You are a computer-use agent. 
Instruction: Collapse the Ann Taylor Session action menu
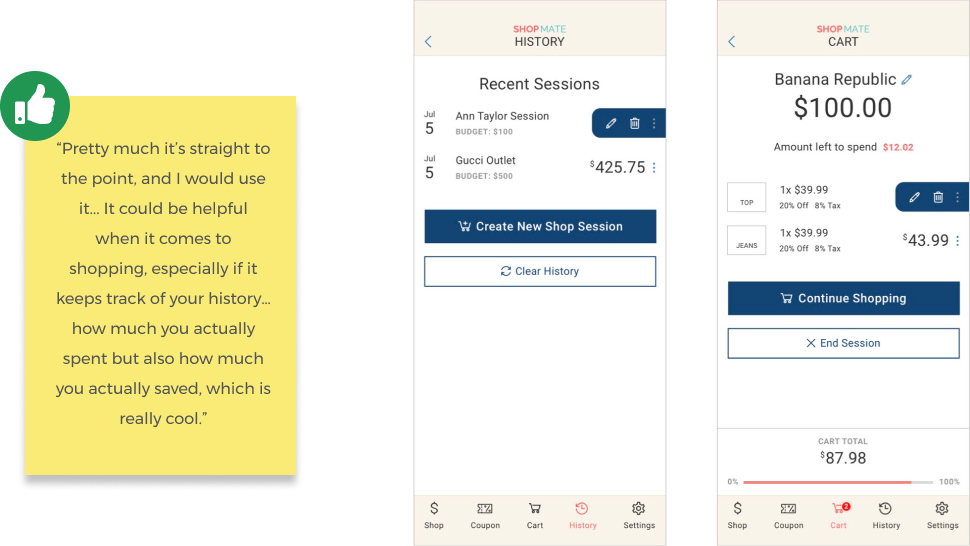pyautogui.click(x=654, y=123)
